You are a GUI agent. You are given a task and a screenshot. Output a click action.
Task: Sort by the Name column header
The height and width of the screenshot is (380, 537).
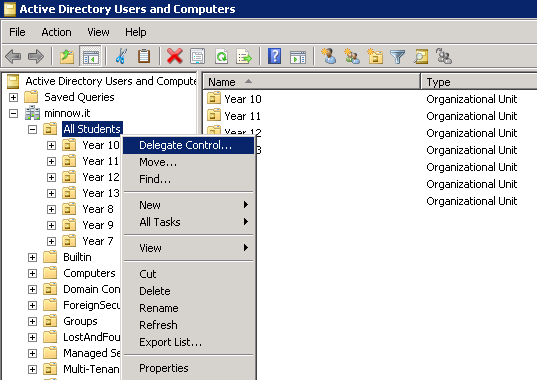(x=312, y=82)
